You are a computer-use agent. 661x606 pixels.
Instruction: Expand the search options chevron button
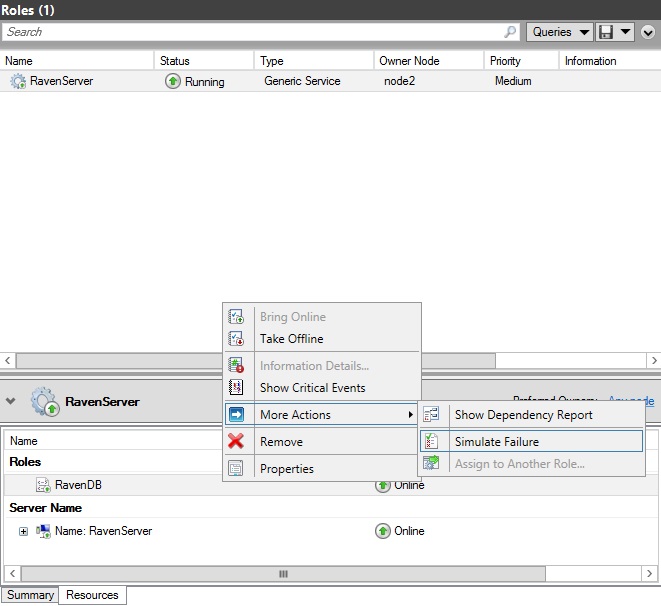(x=648, y=32)
